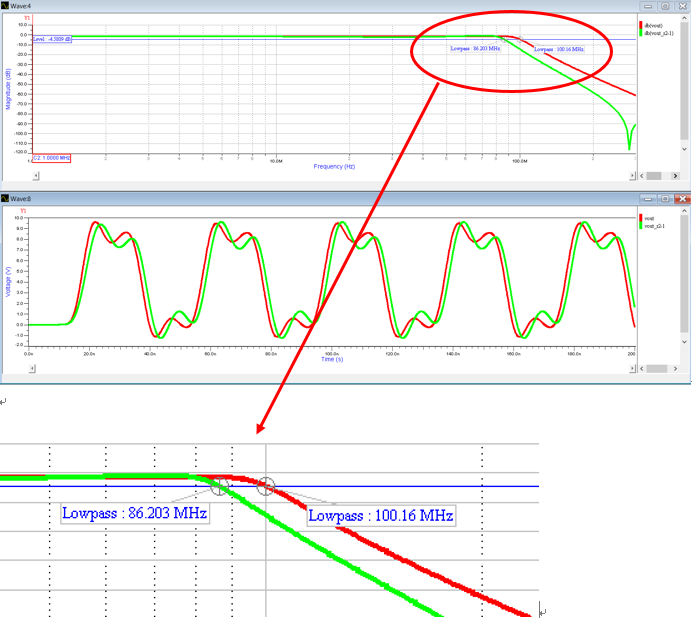Click the 86.203 MHz crosshair marker in zoomed plot
Screen dimensions: 692x620
(x=220, y=486)
